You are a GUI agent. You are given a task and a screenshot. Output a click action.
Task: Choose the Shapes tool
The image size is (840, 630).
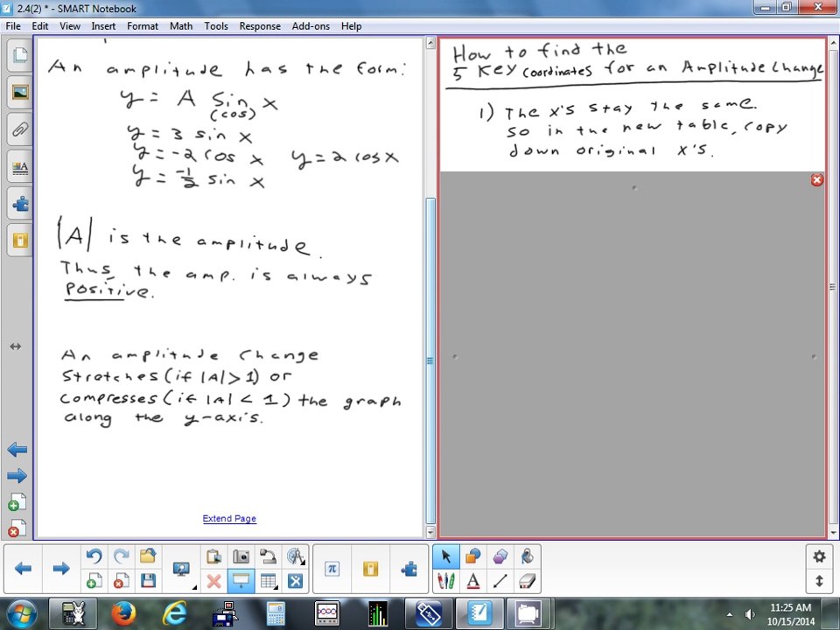point(473,556)
